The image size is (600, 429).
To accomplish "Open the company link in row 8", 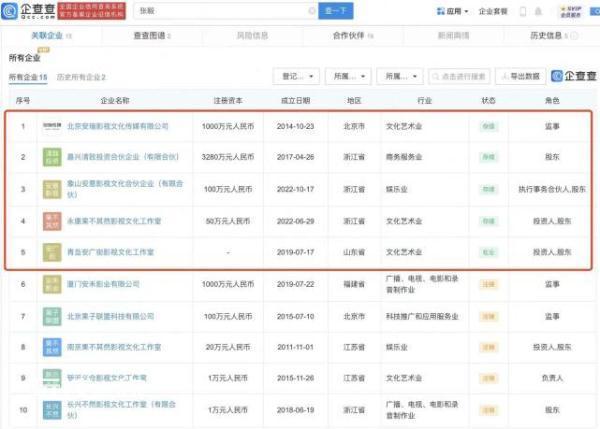I will click(x=114, y=347).
